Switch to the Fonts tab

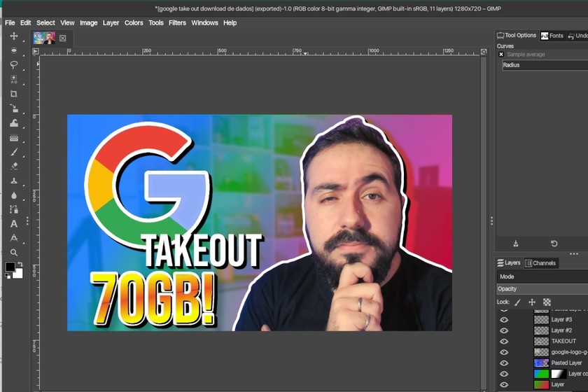552,36
